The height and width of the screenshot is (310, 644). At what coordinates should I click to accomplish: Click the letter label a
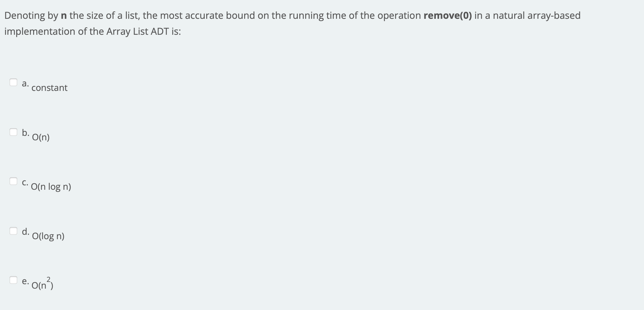25,84
